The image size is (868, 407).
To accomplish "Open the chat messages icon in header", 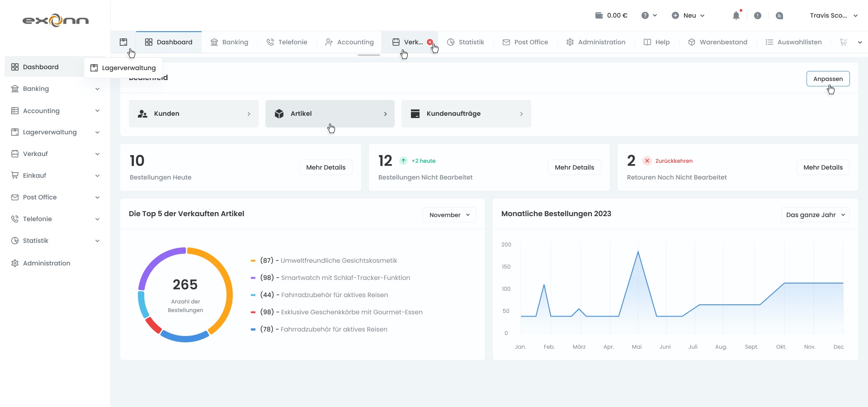I will 779,15.
